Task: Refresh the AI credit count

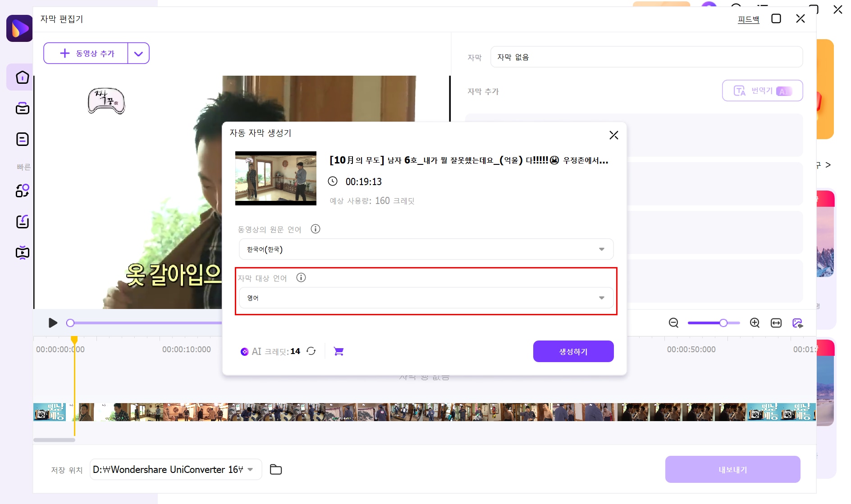Action: [x=311, y=351]
